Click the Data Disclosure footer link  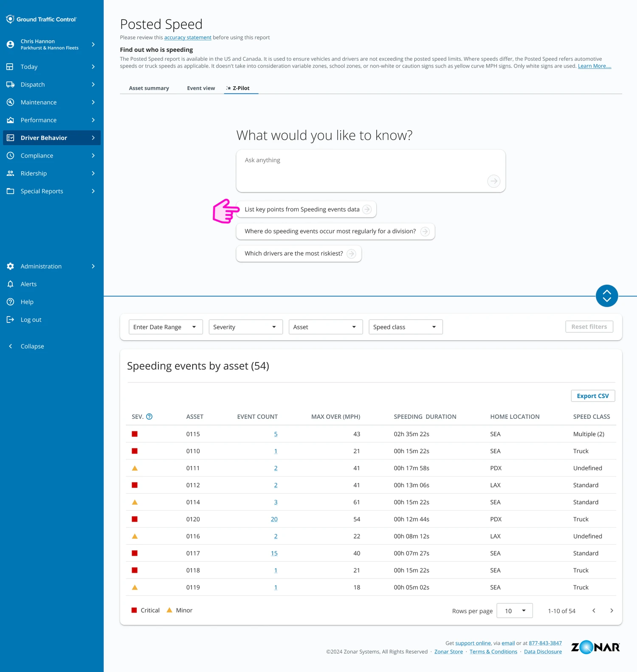543,652
